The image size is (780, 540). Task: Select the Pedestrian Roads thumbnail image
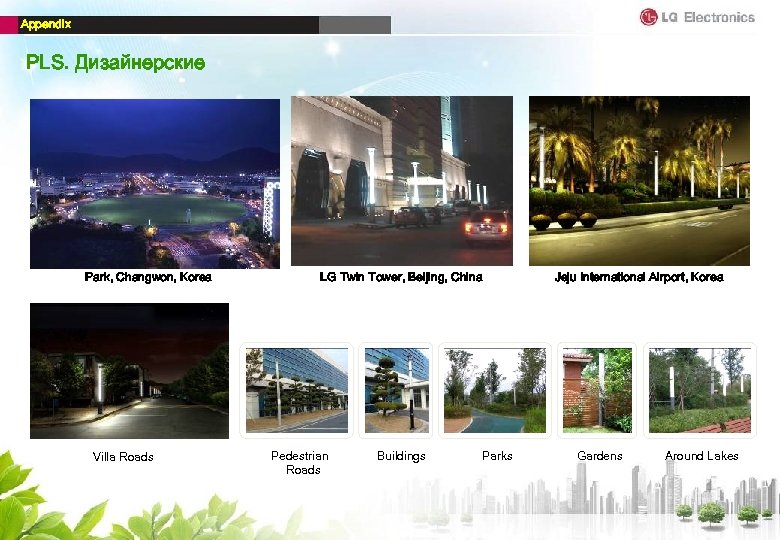tap(297, 390)
